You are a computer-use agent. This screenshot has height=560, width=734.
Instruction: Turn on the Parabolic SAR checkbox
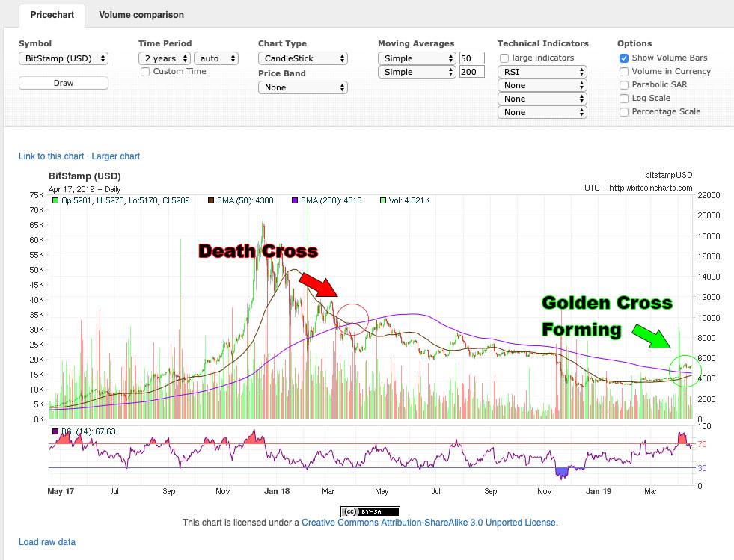coord(624,85)
